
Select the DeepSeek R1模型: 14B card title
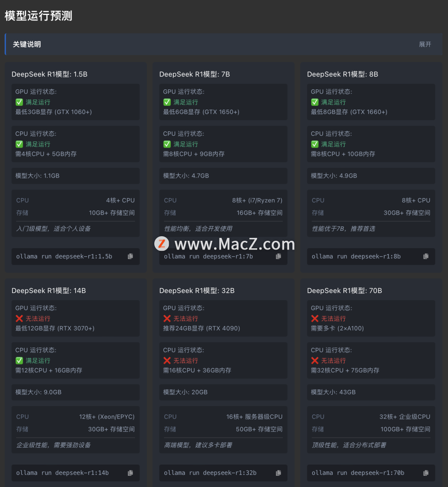click(49, 291)
